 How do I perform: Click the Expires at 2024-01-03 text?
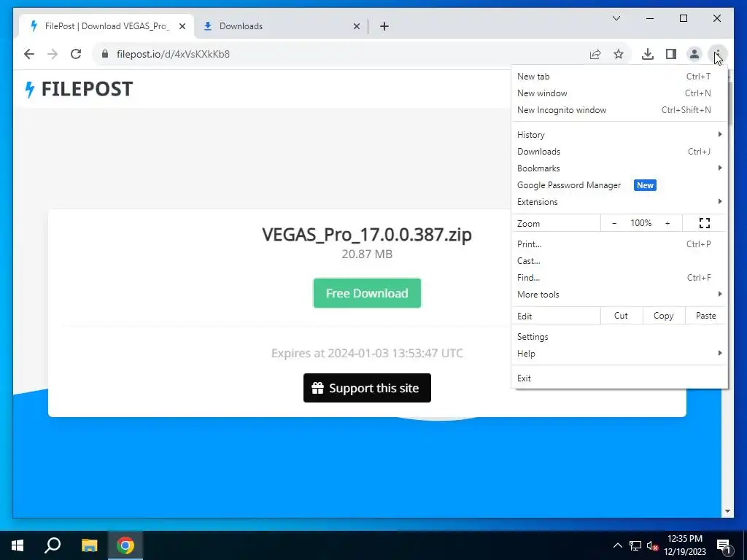point(367,353)
